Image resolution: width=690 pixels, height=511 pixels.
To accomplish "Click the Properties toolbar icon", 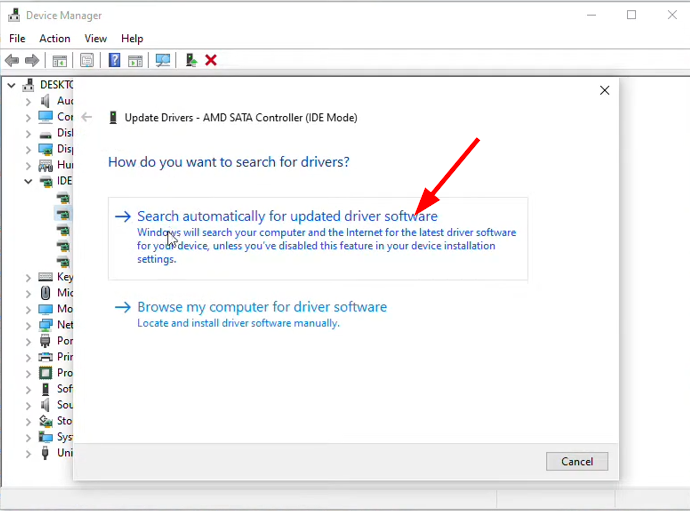I will (87, 60).
